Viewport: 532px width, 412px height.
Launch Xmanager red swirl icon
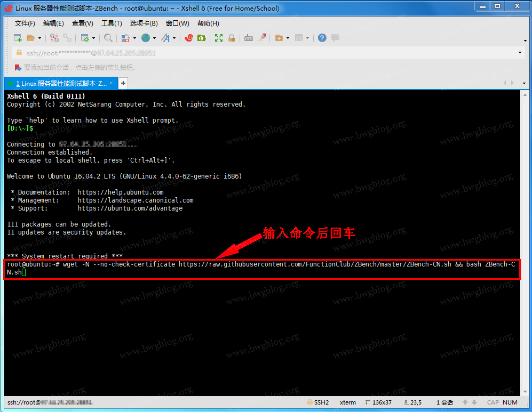coord(189,38)
